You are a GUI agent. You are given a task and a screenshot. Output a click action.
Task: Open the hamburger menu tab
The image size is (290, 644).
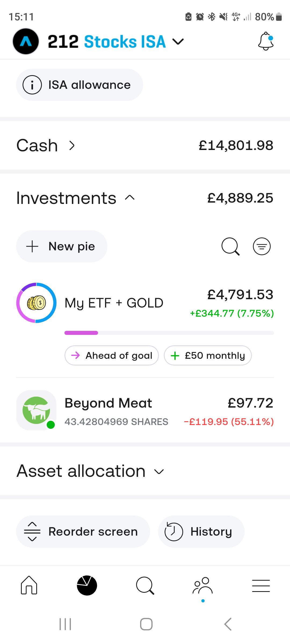click(x=261, y=585)
